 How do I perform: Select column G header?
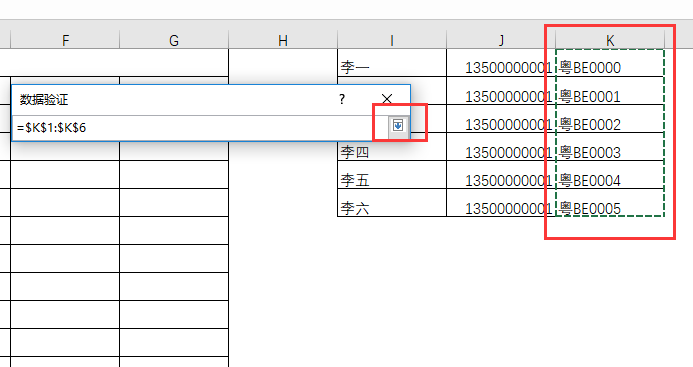(174, 40)
